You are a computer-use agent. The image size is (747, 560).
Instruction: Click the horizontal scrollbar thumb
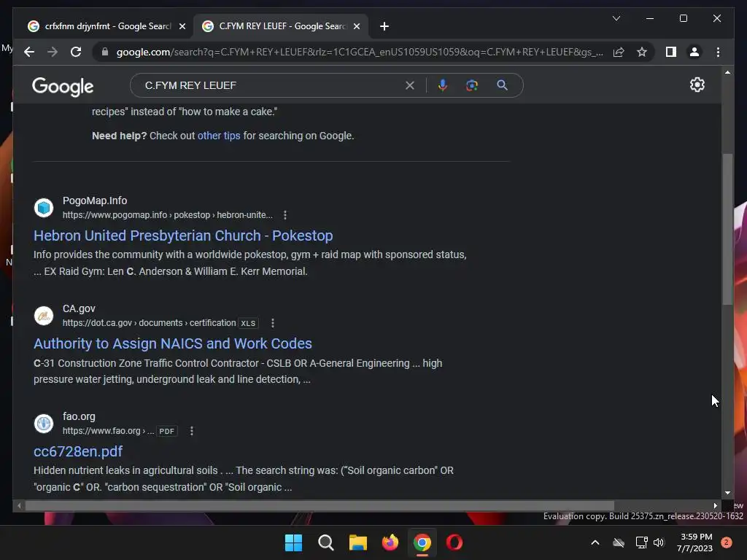320,506
